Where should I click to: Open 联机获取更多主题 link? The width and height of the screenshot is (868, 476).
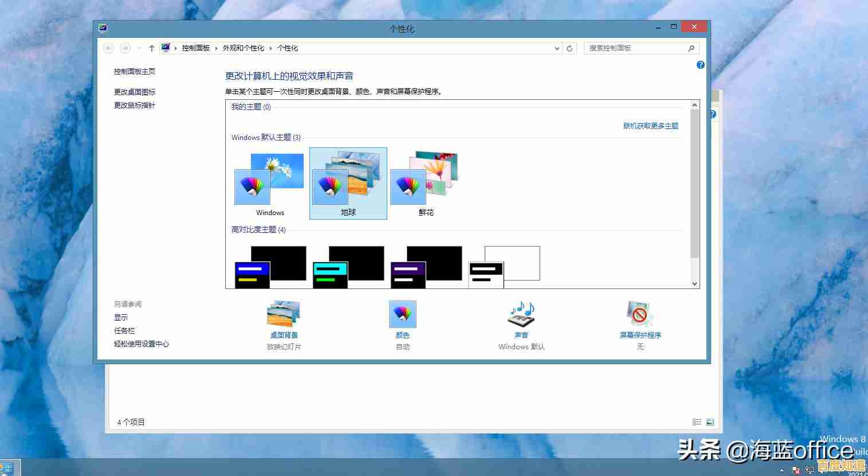[x=651, y=126]
